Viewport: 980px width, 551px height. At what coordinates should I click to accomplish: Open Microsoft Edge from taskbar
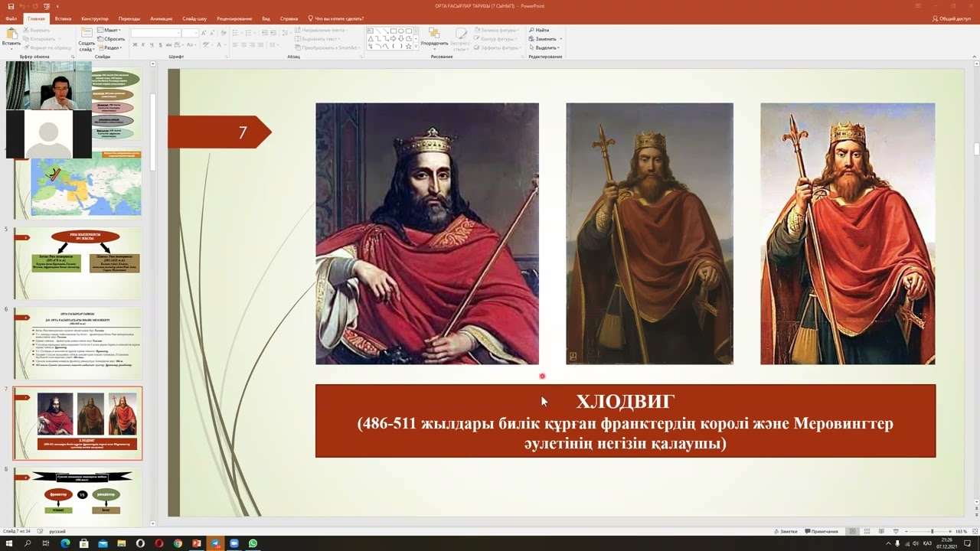pos(65,543)
